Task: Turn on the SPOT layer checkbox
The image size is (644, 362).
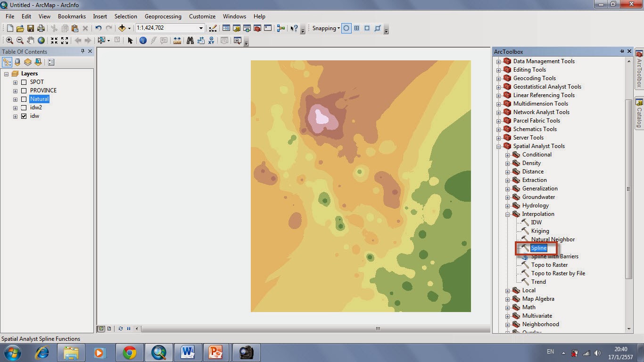Action: point(24,82)
